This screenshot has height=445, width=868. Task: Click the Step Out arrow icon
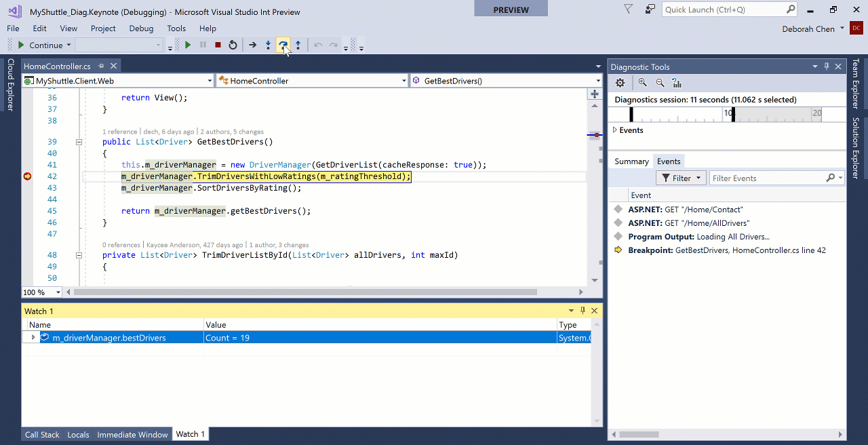tap(298, 45)
